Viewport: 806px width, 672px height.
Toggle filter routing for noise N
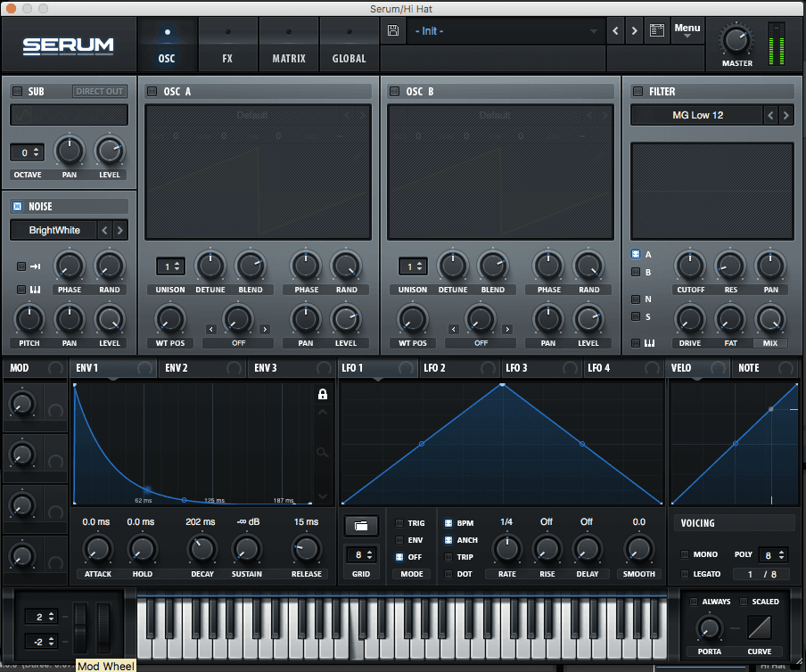click(x=636, y=299)
